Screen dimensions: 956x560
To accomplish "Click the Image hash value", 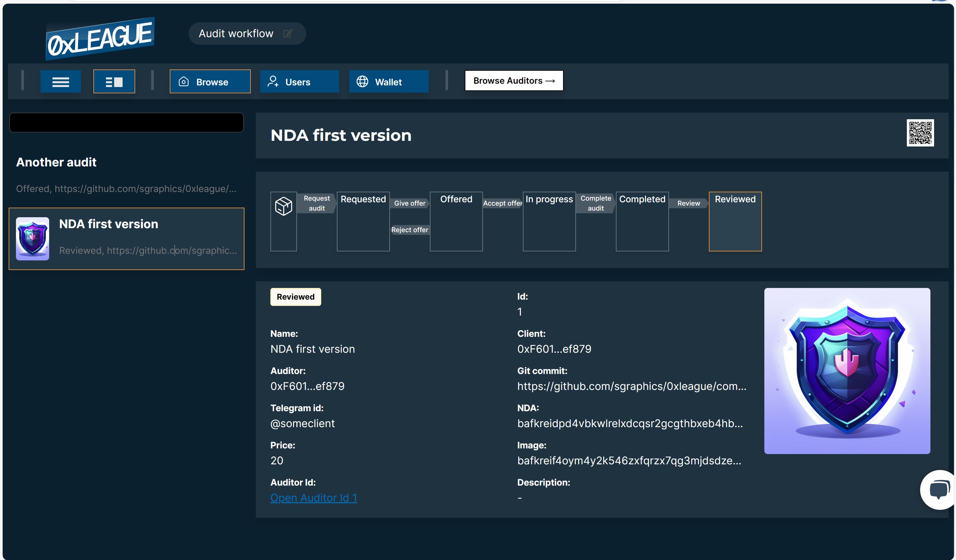I will click(629, 460).
